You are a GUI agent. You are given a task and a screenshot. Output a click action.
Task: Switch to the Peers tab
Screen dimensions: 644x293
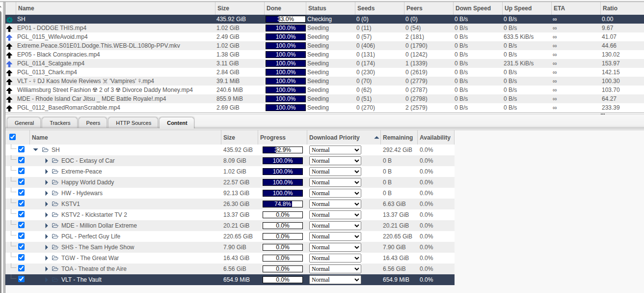(x=93, y=123)
